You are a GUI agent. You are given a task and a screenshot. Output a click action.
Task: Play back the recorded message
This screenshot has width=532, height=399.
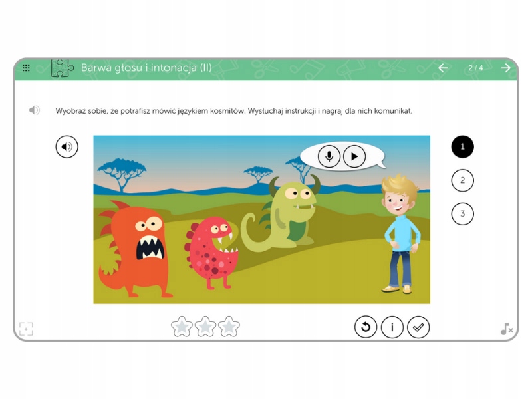click(354, 156)
